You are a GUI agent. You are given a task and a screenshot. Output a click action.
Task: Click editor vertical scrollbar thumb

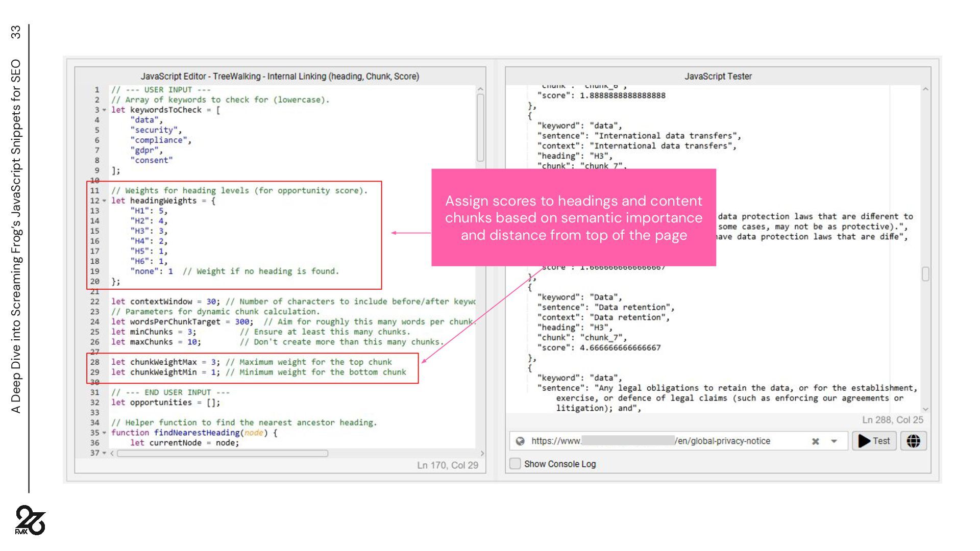480,128
